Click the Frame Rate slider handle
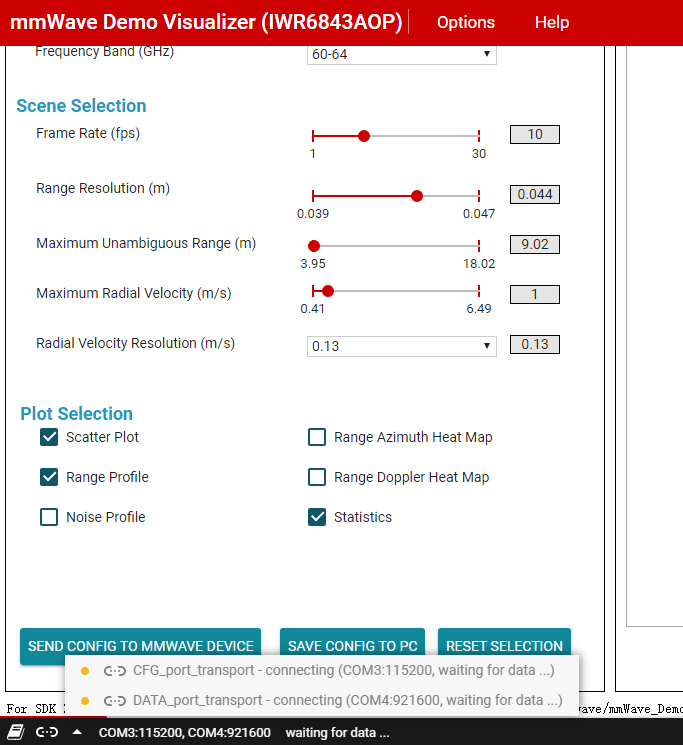This screenshot has width=683, height=745. click(x=364, y=136)
